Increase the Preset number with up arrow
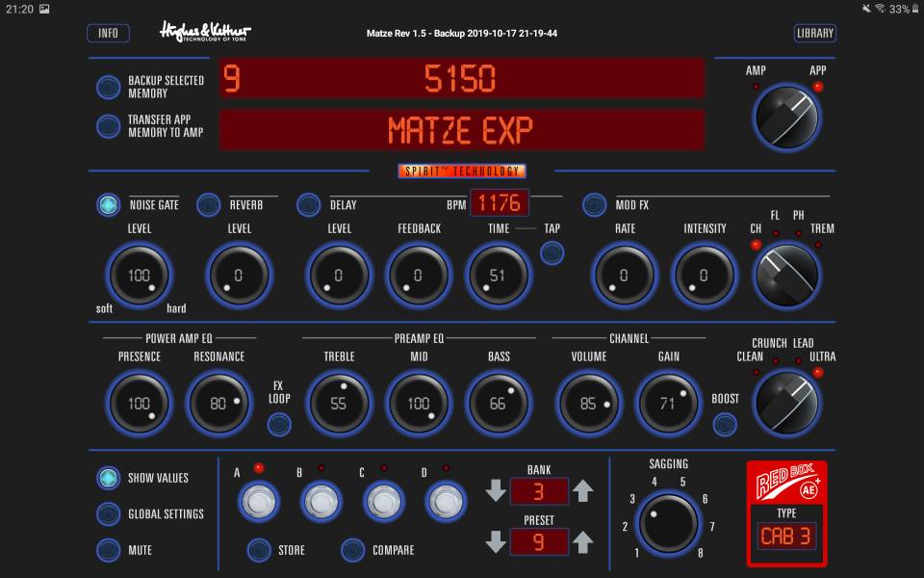The image size is (924, 578). [583, 542]
